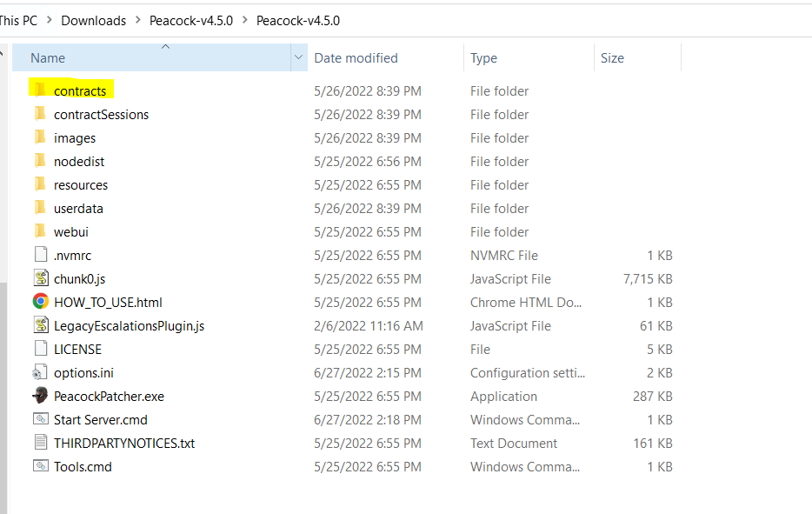Click the highlighted contracts folder icon
This screenshot has height=514, width=812.
click(40, 90)
